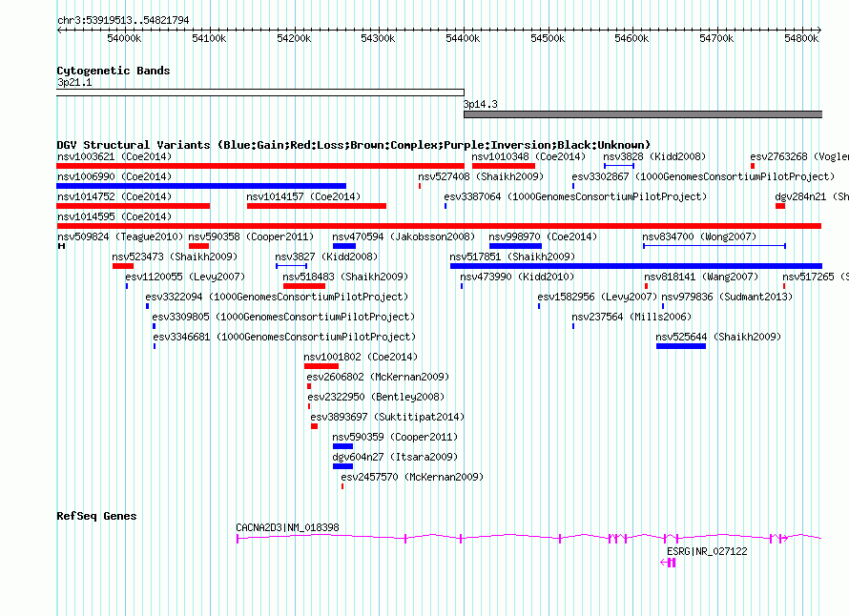Select nsv473990 (Kidd2010) label

pos(517,277)
